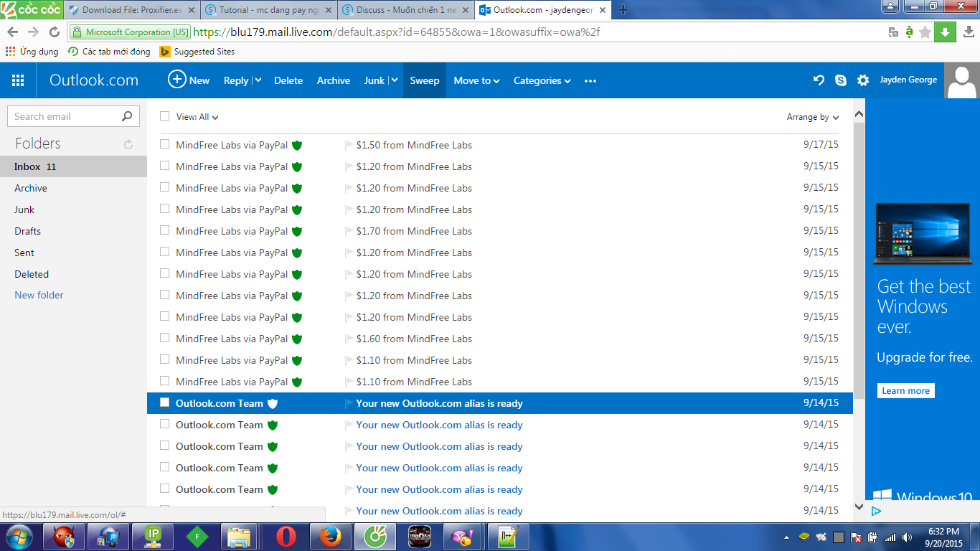
Task: Open Opera from the taskbar
Action: click(287, 537)
